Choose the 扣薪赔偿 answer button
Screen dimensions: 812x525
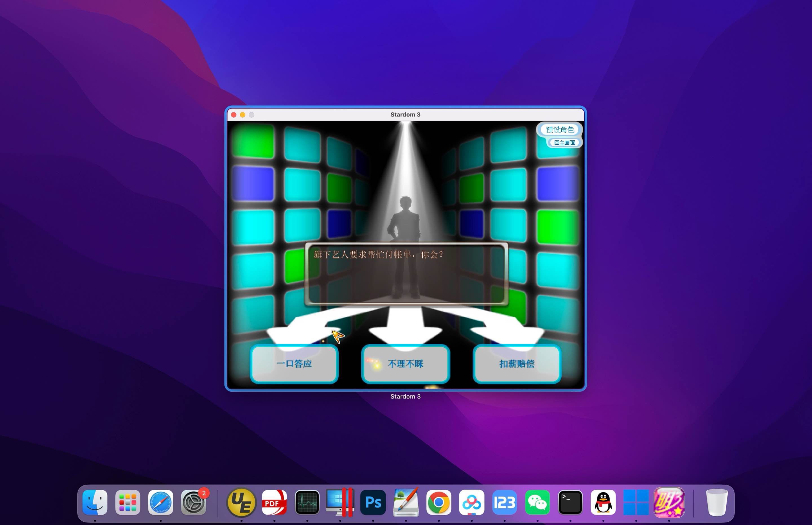517,364
